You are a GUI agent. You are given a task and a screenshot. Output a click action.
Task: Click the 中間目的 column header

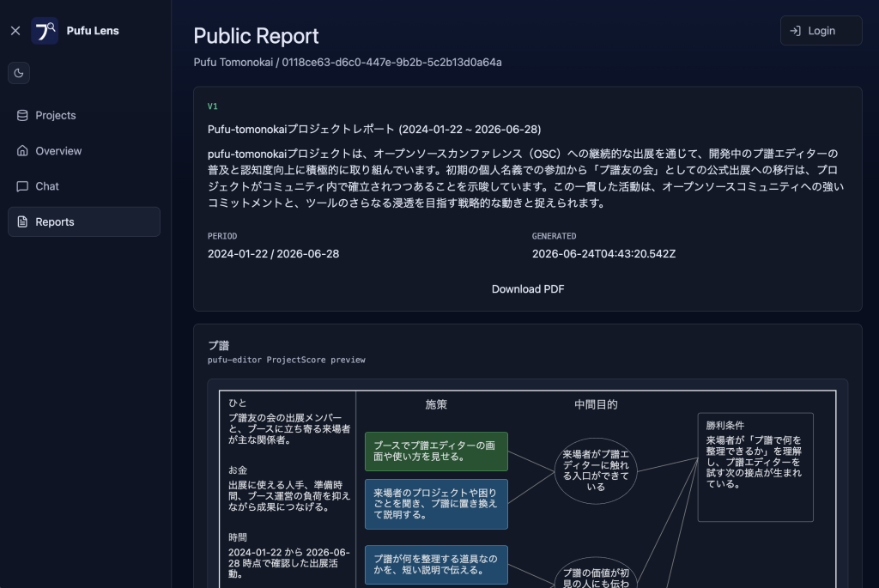click(596, 404)
